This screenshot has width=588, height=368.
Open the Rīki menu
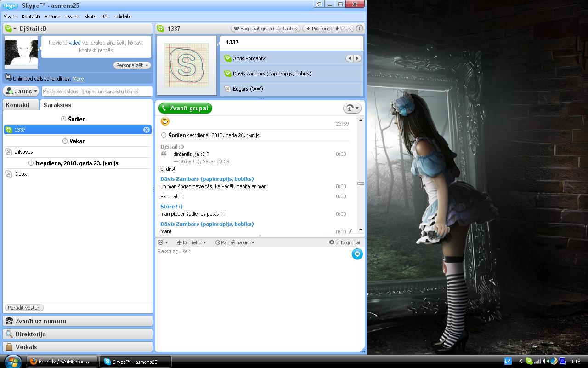pos(105,17)
